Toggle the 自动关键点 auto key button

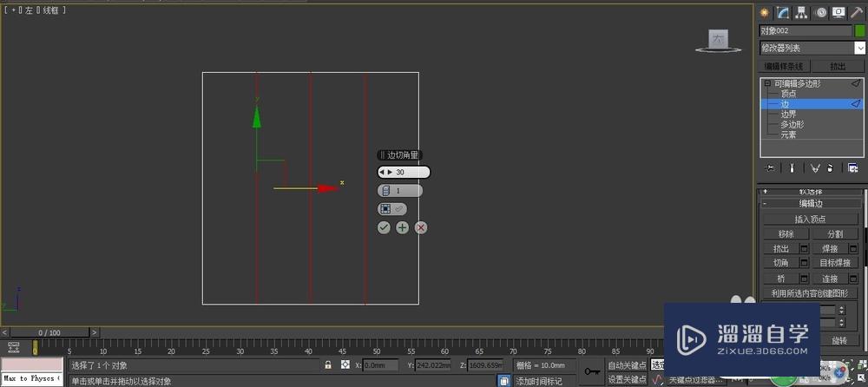tap(627, 365)
